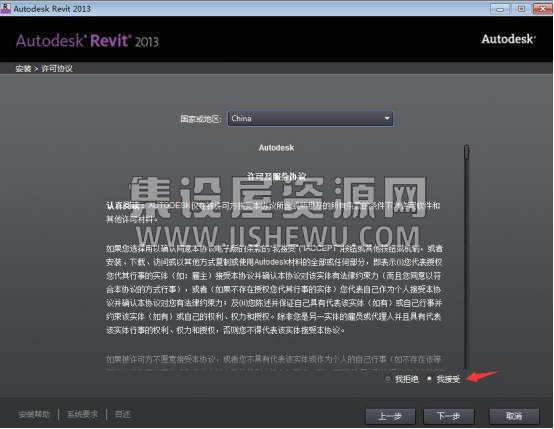Click the 安装 breadcrumb item
554x429 pixels.
[23, 69]
